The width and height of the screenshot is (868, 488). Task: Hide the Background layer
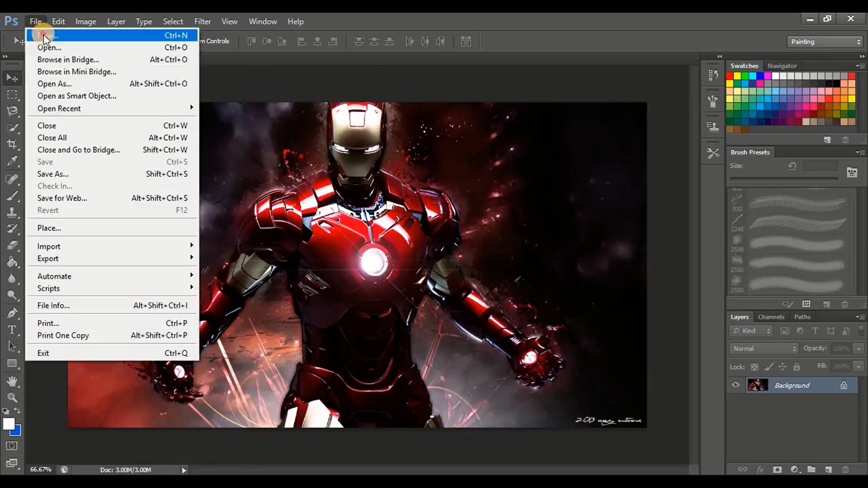click(x=735, y=384)
